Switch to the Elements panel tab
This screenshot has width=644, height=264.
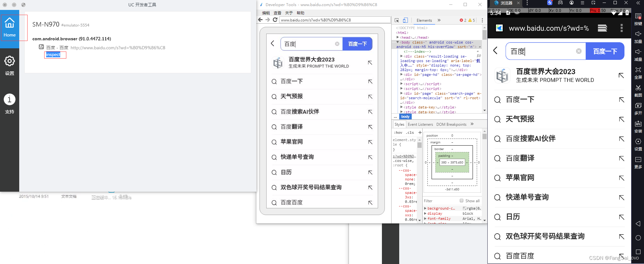(x=424, y=20)
